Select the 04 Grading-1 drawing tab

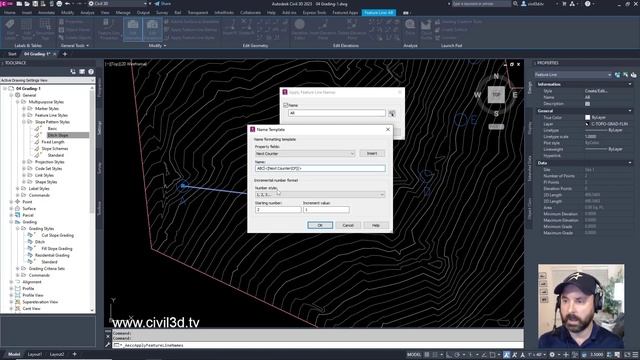click(37, 54)
